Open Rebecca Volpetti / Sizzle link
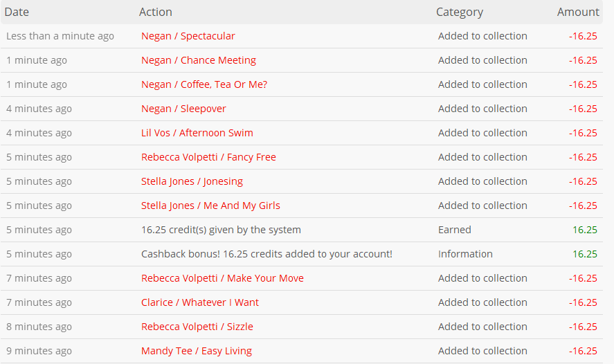614x364 pixels. coord(197,327)
